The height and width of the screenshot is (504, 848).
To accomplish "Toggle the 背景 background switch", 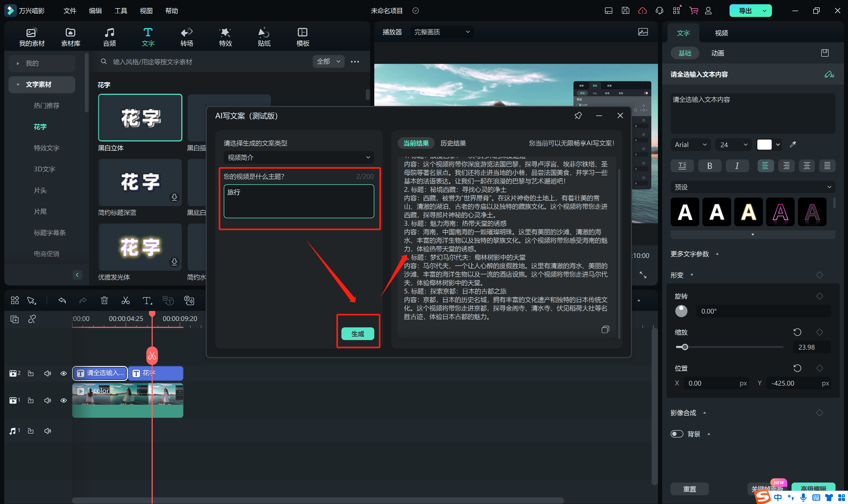I will [677, 434].
